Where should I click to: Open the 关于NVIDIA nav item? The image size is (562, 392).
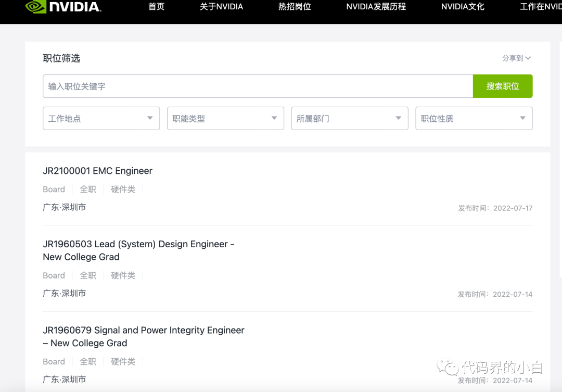pos(221,6)
